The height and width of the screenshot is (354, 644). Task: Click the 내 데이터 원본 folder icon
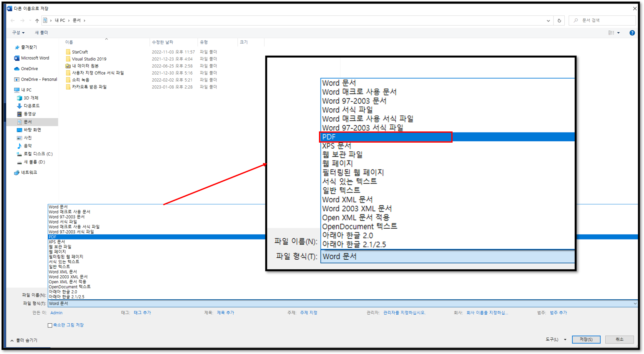click(x=68, y=66)
